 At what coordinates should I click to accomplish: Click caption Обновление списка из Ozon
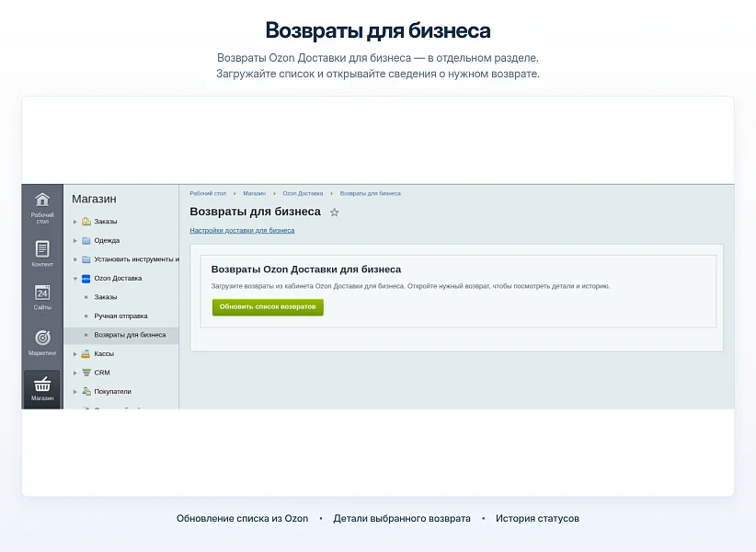[x=242, y=518]
